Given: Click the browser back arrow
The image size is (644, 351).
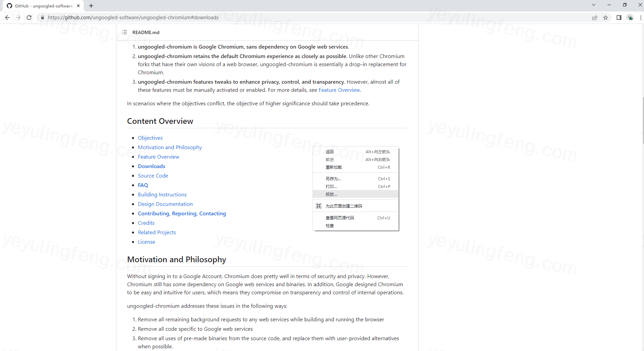Looking at the screenshot, I should click(x=7, y=18).
